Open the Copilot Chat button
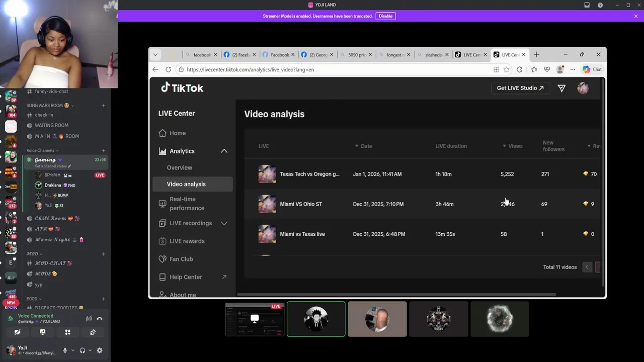Viewport: 644px width, 362px height. [592, 69]
